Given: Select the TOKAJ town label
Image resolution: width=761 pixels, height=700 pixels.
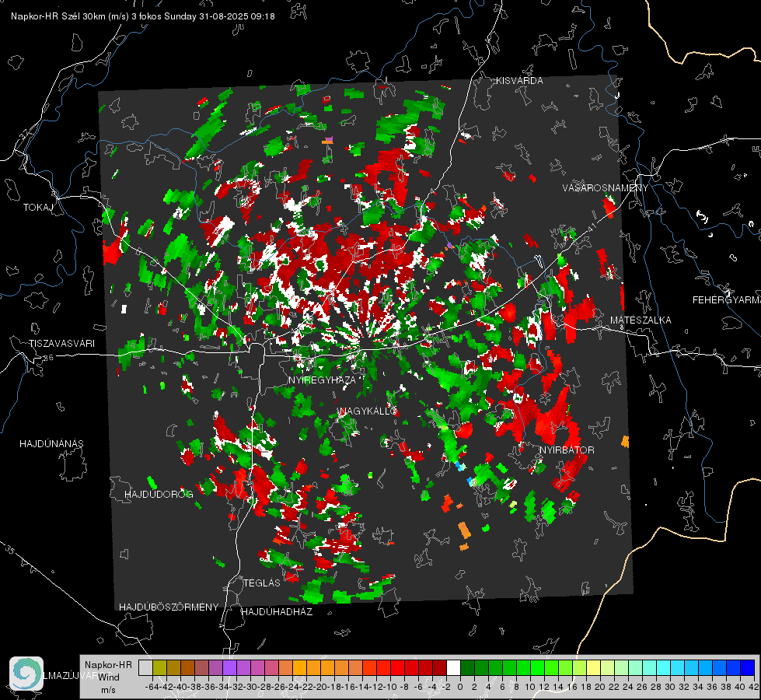Looking at the screenshot, I should coord(38,208).
